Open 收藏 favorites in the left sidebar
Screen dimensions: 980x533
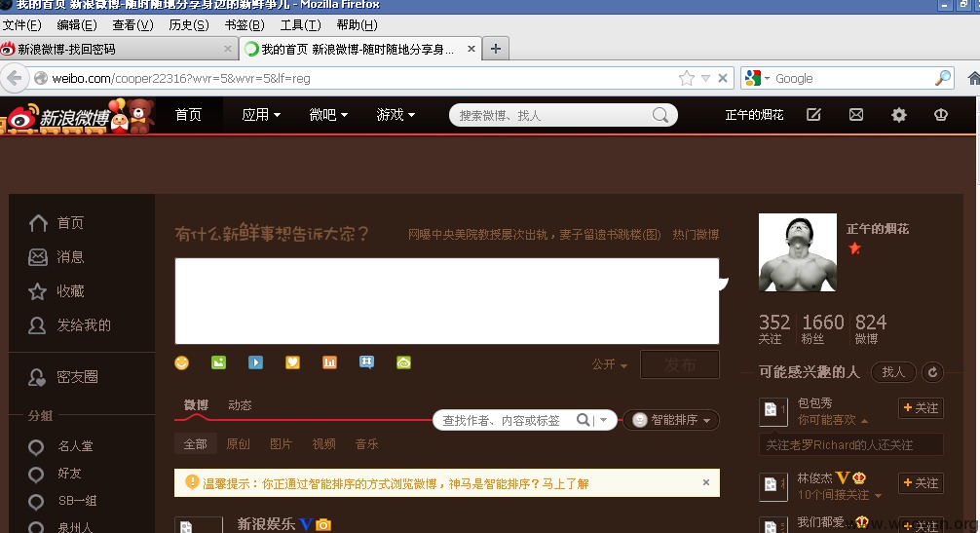(x=57, y=291)
